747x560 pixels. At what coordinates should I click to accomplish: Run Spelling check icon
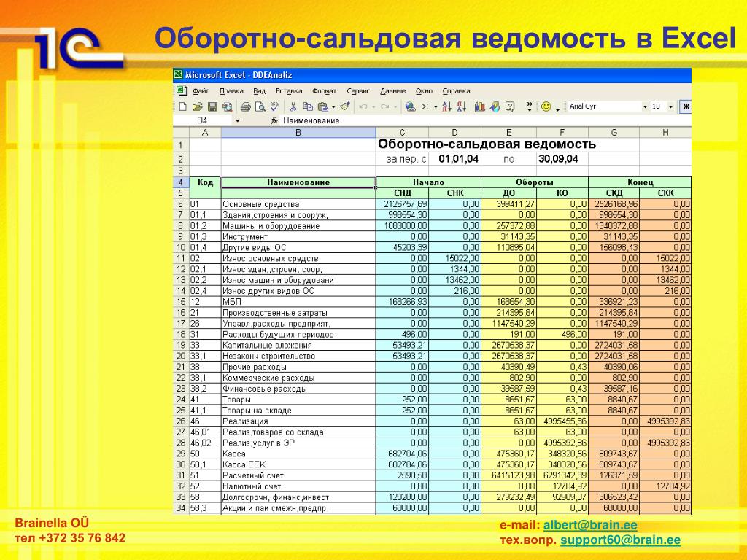click(275, 106)
